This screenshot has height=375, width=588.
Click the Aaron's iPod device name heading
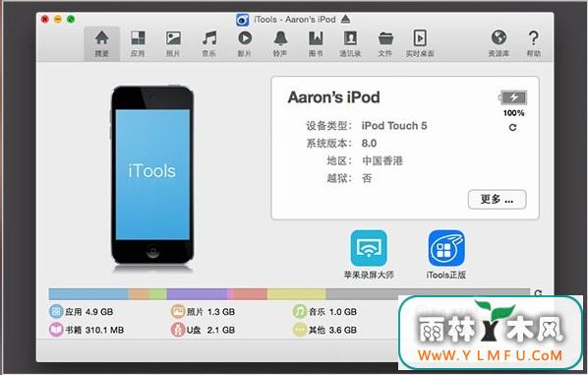333,97
